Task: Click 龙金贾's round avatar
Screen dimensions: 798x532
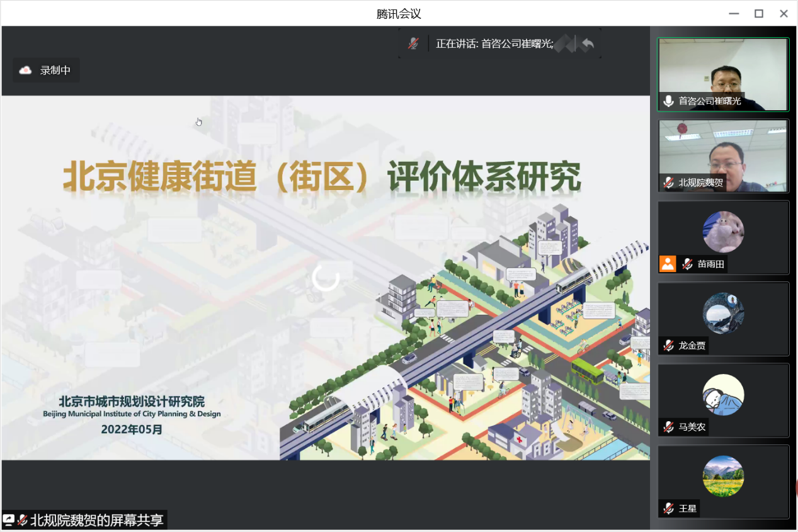Action: pyautogui.click(x=723, y=313)
